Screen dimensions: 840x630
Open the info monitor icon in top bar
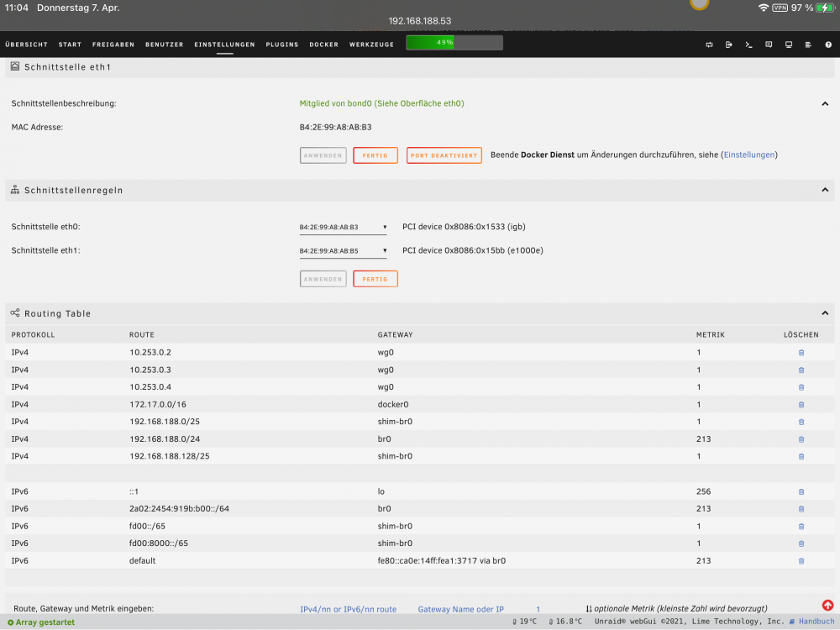point(789,45)
